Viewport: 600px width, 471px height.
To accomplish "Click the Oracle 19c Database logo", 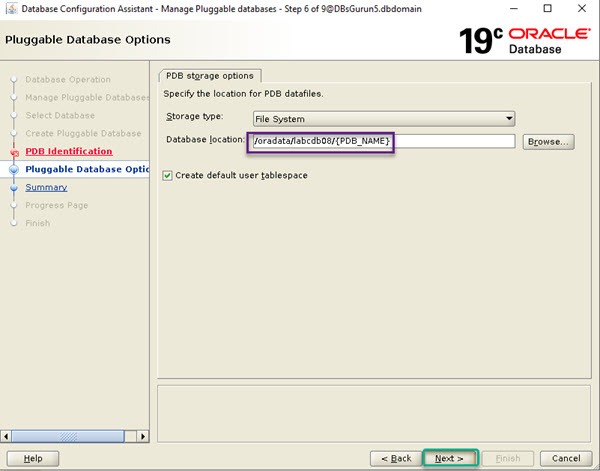I will pyautogui.click(x=524, y=40).
